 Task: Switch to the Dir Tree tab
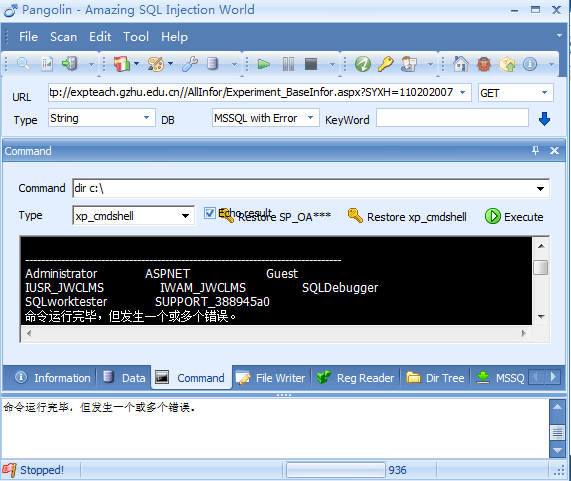click(436, 378)
